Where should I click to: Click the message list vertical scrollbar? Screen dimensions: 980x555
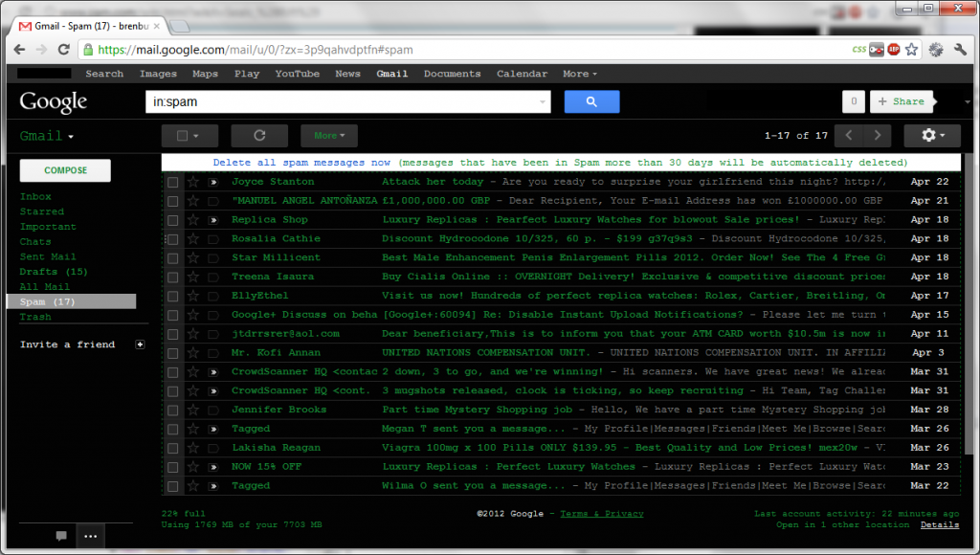(969, 303)
